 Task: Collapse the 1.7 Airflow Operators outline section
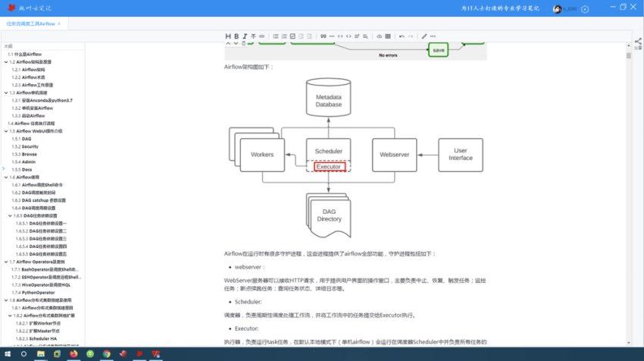coord(6,262)
